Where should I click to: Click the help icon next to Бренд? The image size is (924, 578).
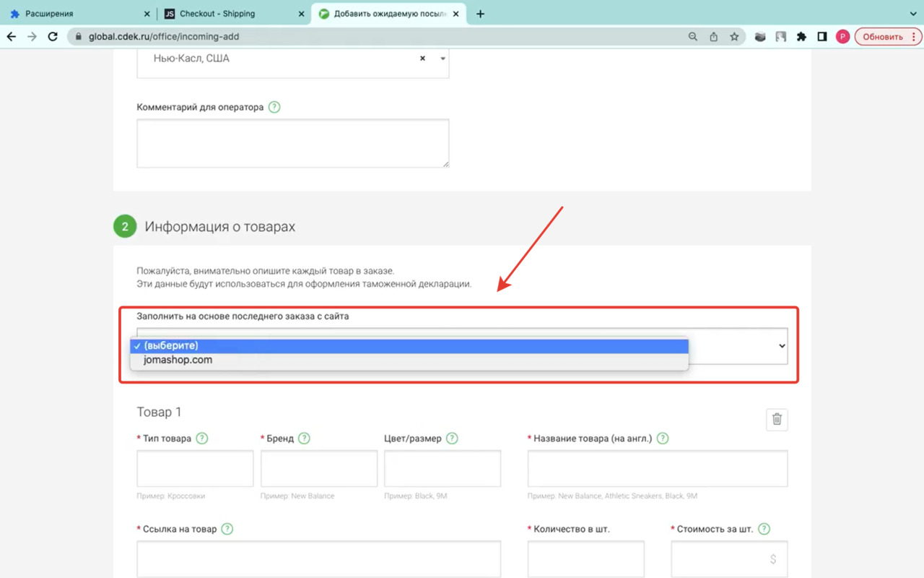(304, 439)
